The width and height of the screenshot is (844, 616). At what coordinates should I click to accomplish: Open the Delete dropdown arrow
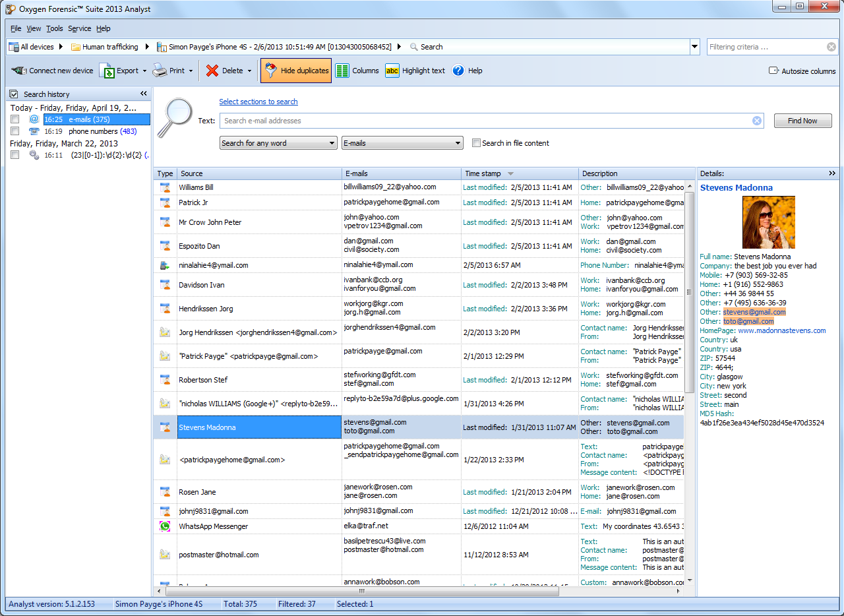coord(249,71)
